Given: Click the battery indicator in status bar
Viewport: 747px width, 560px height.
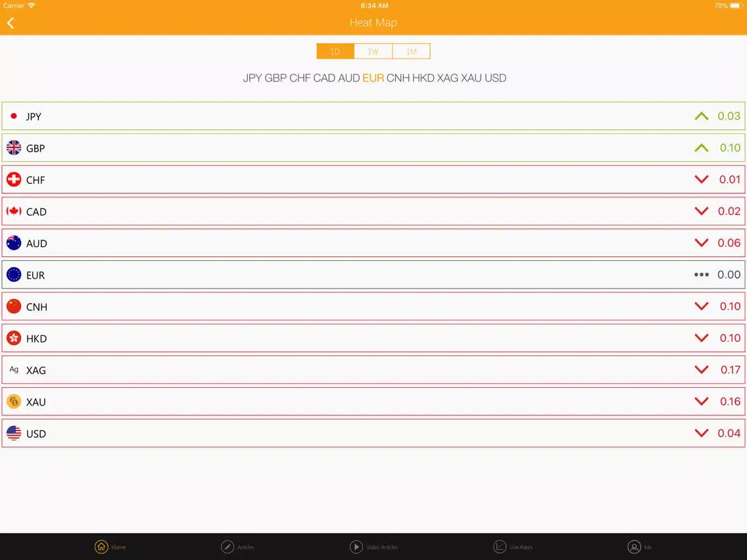Looking at the screenshot, I should 736,6.
